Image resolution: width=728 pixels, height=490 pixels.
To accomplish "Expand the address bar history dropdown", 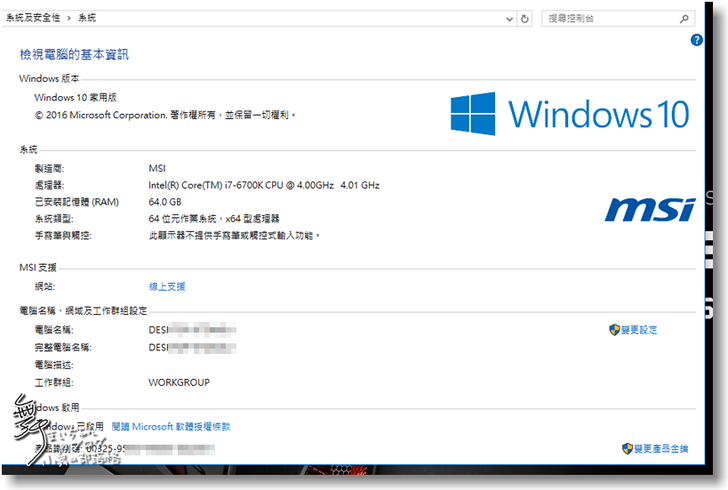I will point(509,19).
